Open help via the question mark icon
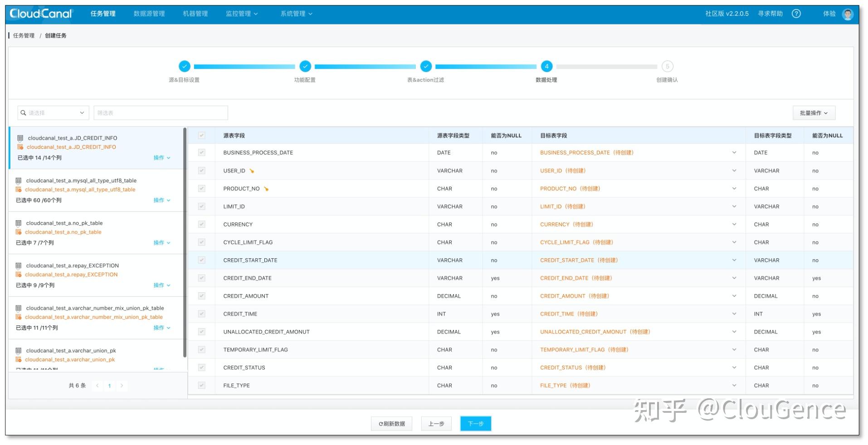The width and height of the screenshot is (868, 445). pos(796,13)
